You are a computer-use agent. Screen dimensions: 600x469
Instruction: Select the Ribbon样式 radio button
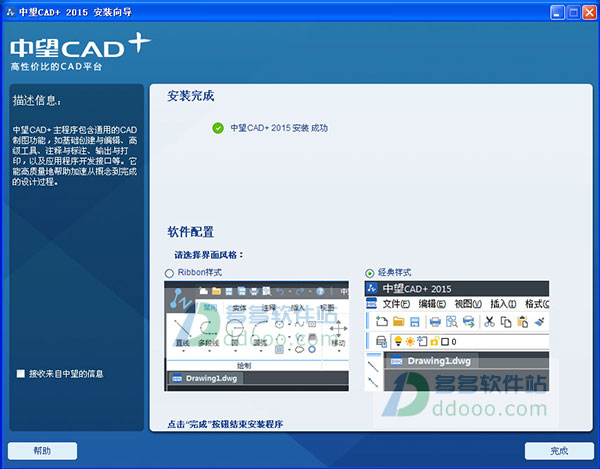pos(169,273)
